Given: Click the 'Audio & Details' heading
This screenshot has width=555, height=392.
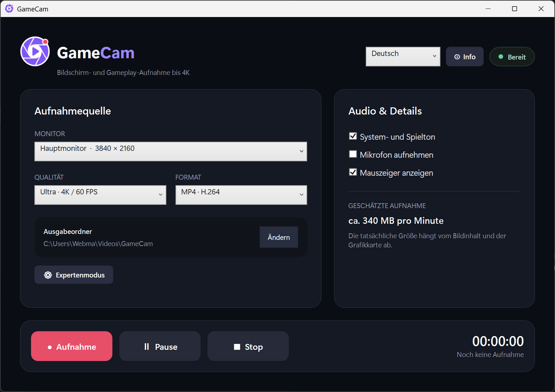Looking at the screenshot, I should [385, 111].
